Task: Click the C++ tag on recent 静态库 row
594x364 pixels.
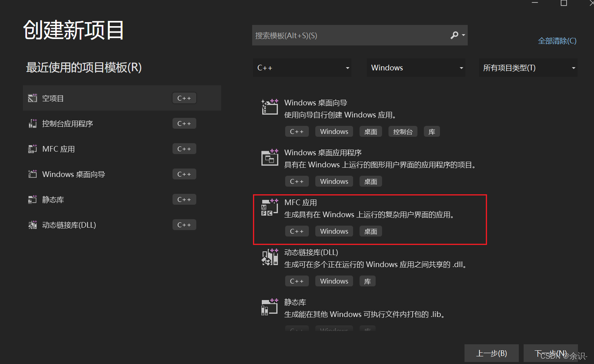Action: coord(184,199)
